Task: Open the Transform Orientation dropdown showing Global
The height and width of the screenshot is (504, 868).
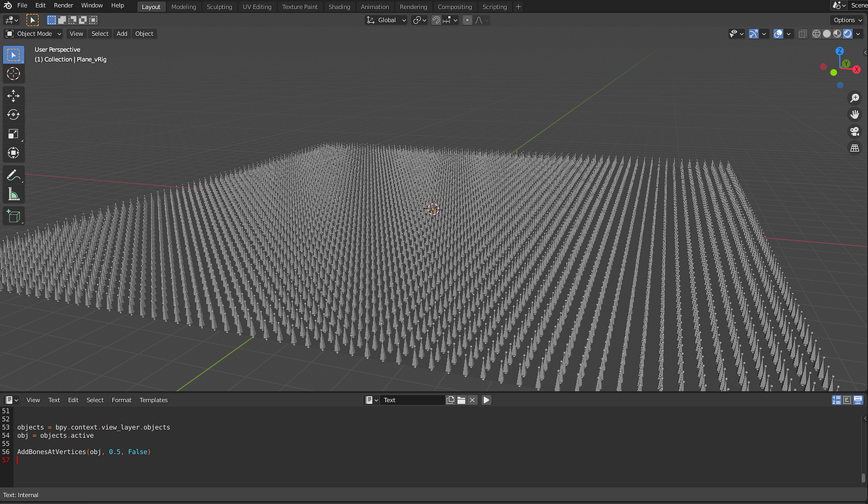Action: pos(386,19)
